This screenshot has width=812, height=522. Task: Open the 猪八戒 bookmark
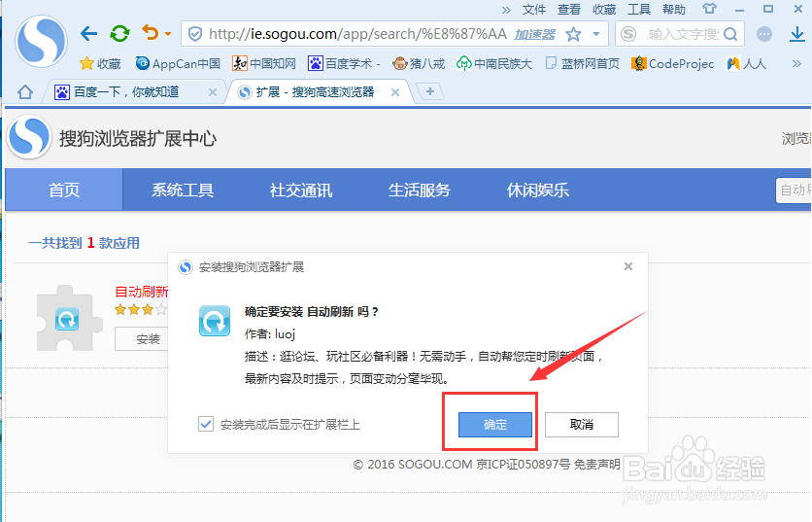[x=419, y=64]
